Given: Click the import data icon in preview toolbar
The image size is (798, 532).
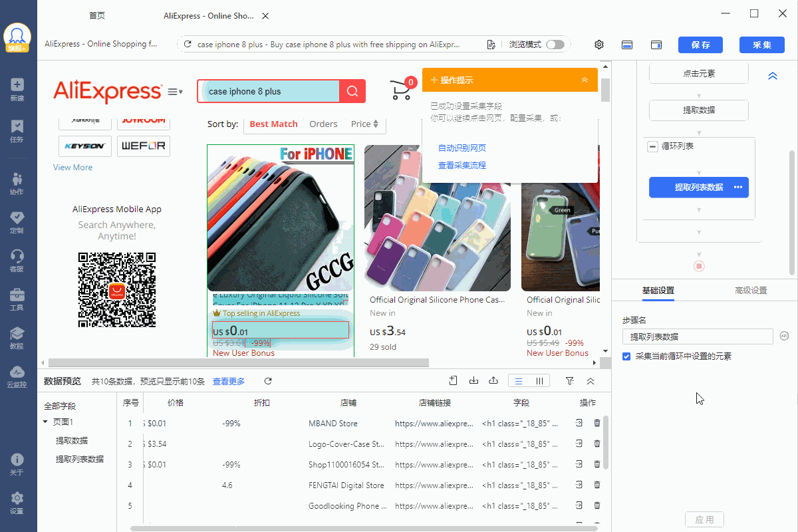Looking at the screenshot, I should tap(473, 380).
